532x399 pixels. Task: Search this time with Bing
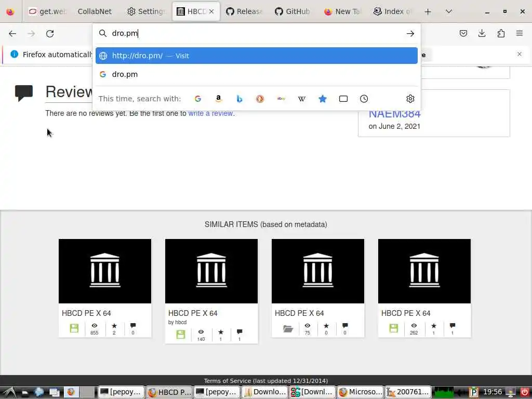pos(240,99)
